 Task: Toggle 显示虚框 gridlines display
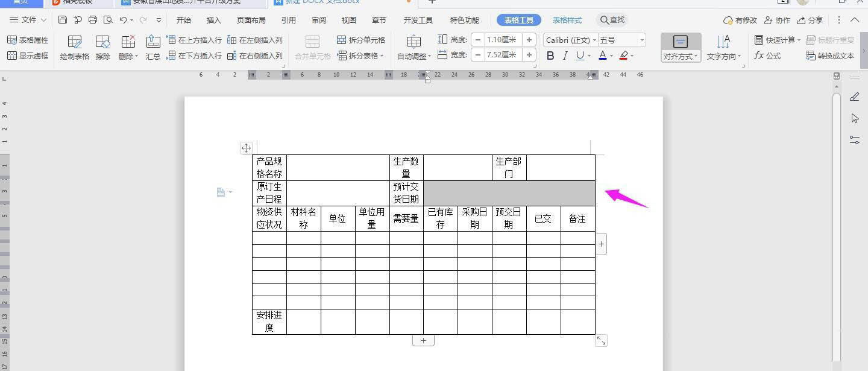(x=28, y=55)
